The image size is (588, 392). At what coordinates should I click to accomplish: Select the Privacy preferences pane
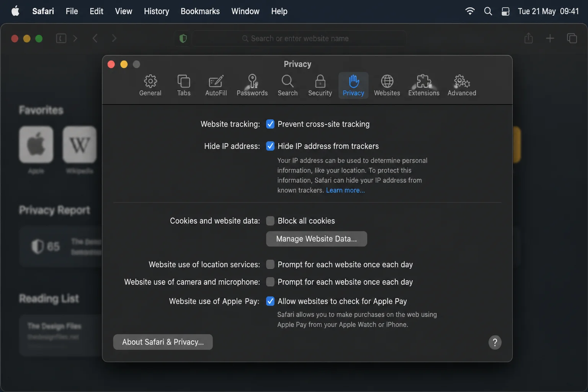click(x=353, y=85)
